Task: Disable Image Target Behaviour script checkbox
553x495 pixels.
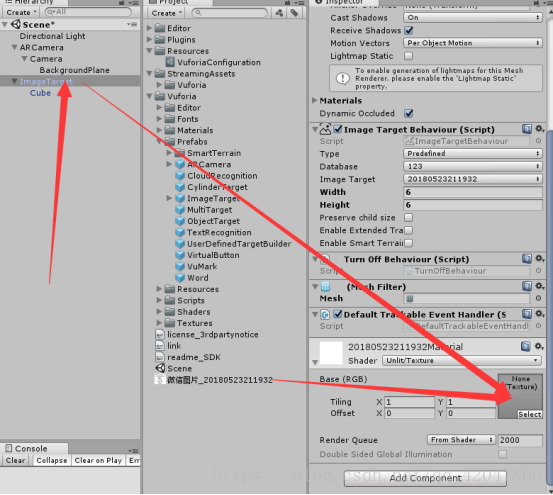Action: coord(338,129)
